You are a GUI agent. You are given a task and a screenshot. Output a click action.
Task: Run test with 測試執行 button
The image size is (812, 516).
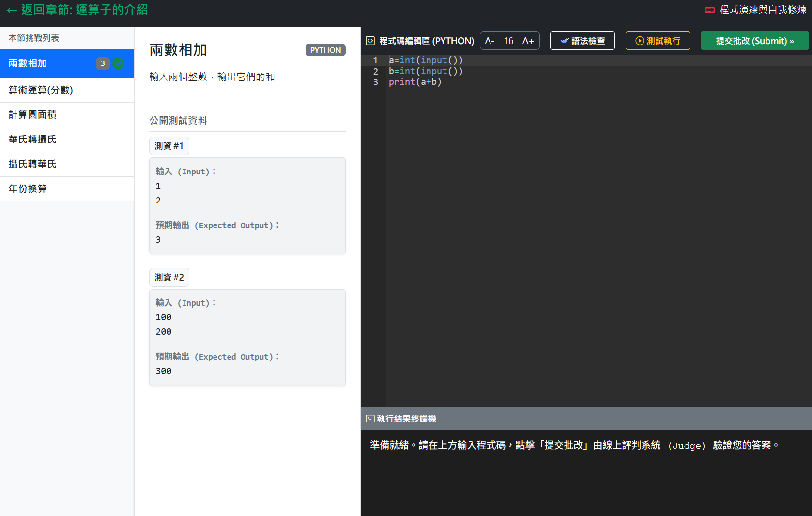(x=658, y=41)
